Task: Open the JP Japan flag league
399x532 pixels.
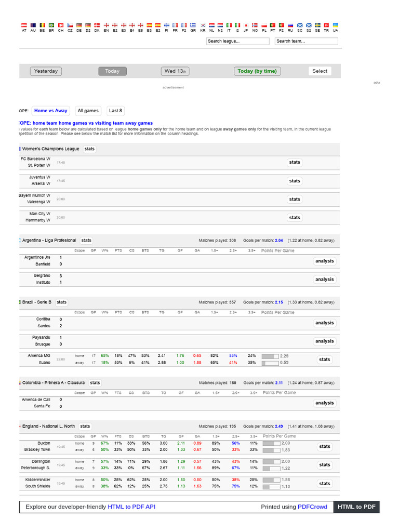Action: [246, 25]
